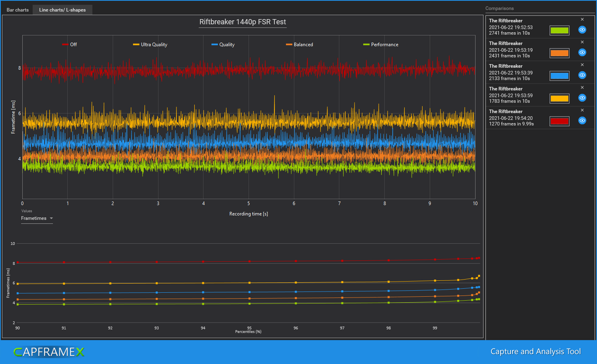
Task: Toggle visibility of the 2741 frames comparison
Action: tap(582, 29)
